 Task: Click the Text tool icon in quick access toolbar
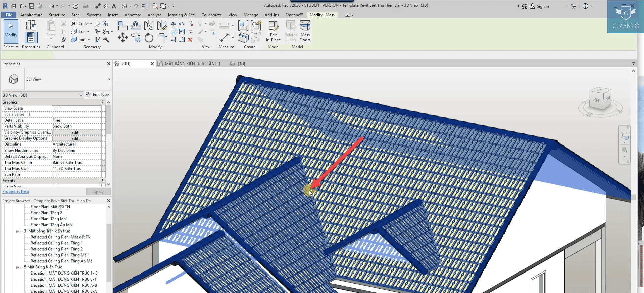(114, 6)
